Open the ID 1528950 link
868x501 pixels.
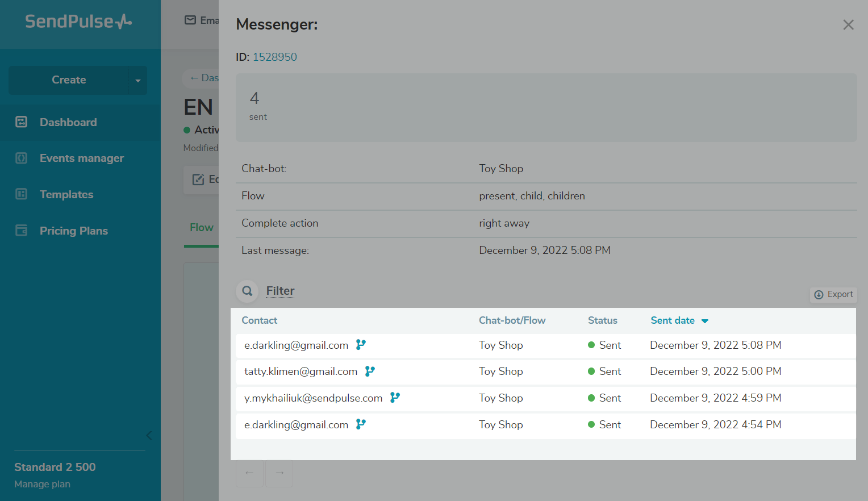pos(274,57)
